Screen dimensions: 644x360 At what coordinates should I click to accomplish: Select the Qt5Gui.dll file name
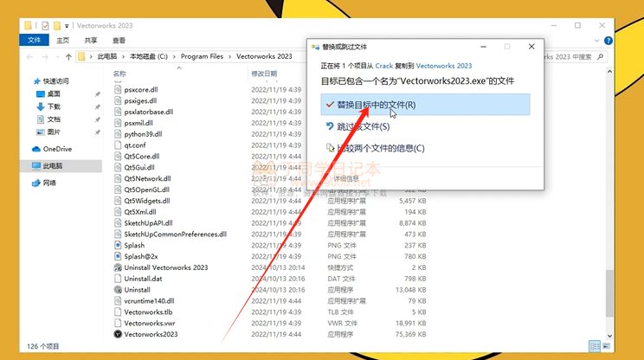coord(139,167)
